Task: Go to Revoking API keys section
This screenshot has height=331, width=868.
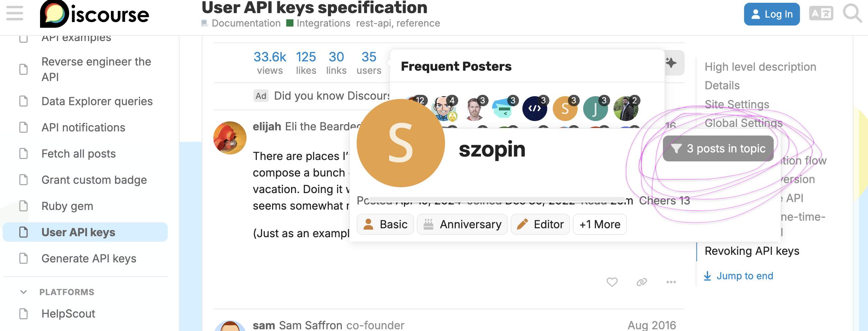Action: point(752,251)
